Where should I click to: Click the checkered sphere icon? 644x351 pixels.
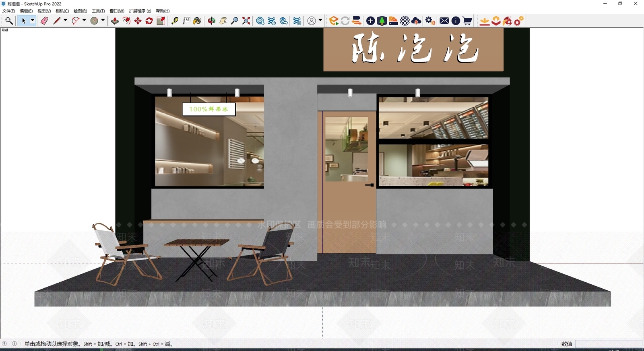405,21
